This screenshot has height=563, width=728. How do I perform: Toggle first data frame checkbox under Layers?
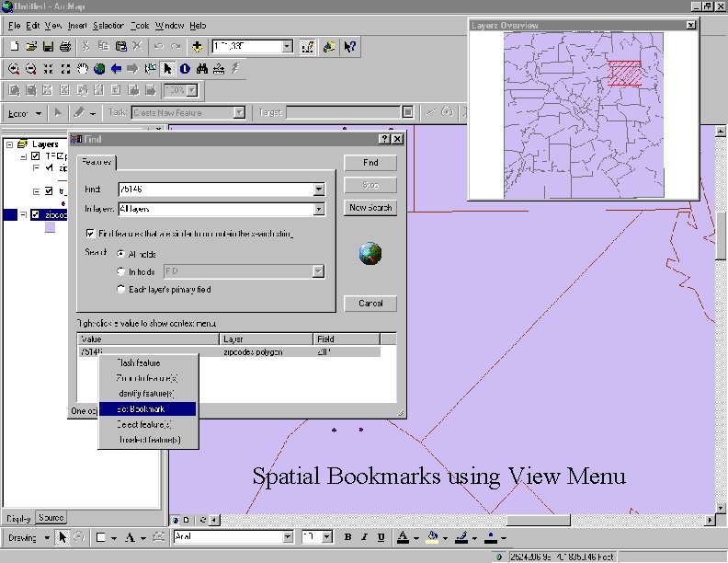tap(35, 156)
